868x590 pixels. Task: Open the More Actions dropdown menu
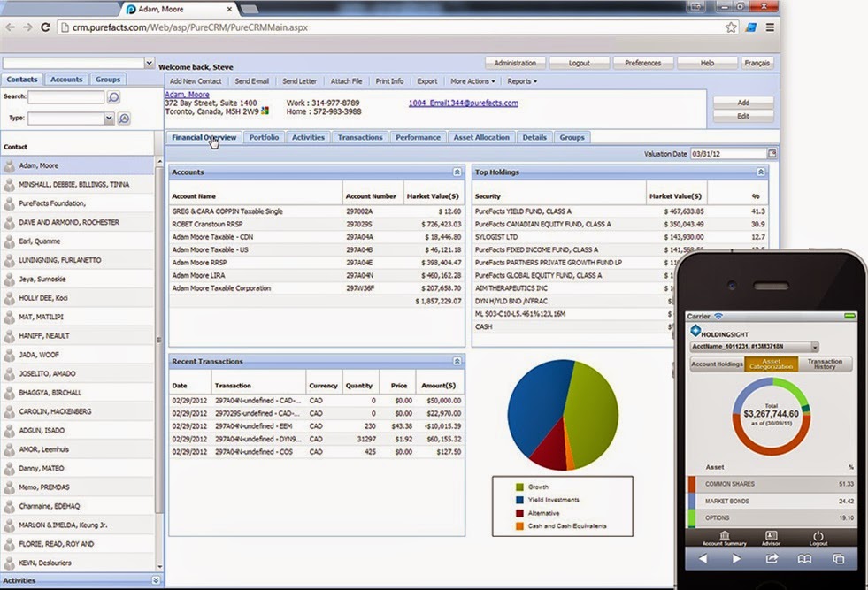click(472, 81)
